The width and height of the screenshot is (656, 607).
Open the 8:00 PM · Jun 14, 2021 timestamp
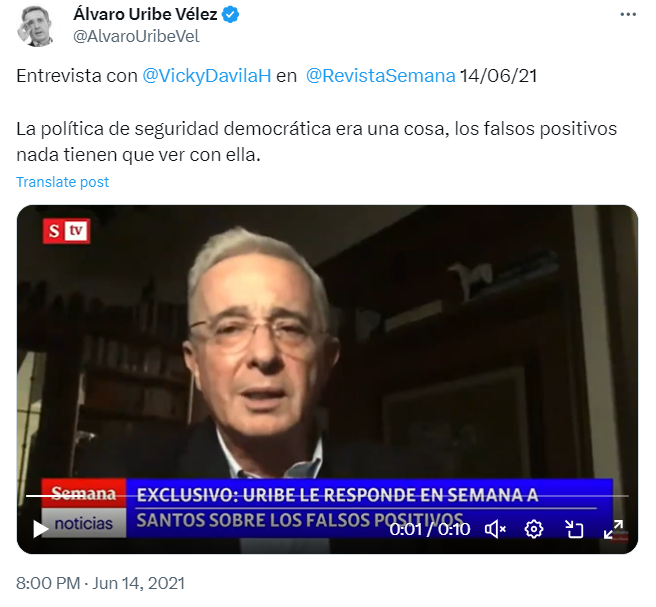point(100,584)
